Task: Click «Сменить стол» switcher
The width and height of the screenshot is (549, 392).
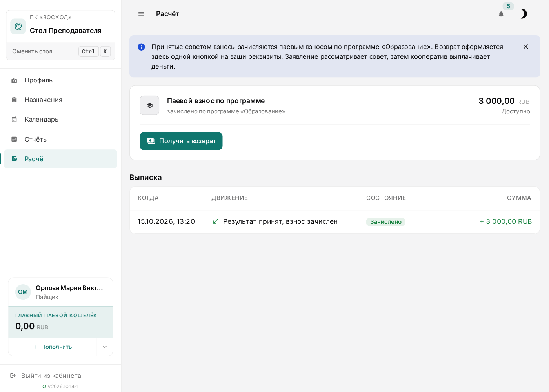Action: [x=60, y=51]
